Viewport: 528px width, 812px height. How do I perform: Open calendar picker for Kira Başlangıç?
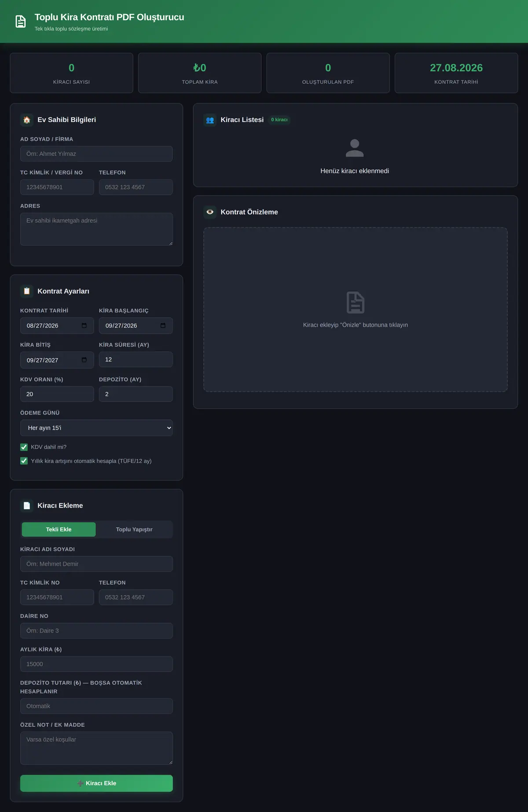163,325
